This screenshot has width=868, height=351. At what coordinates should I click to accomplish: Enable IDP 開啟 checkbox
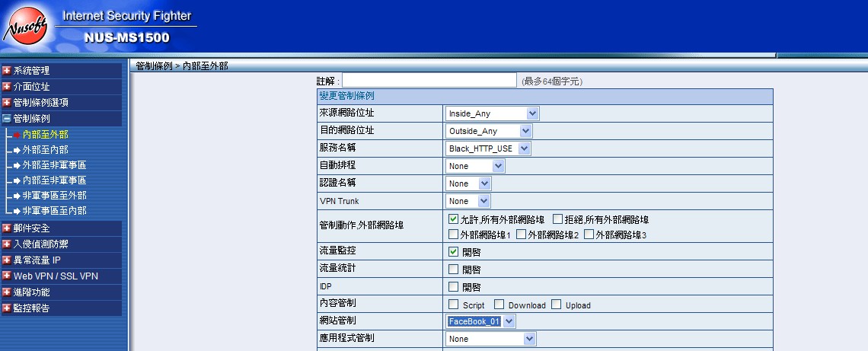point(453,287)
